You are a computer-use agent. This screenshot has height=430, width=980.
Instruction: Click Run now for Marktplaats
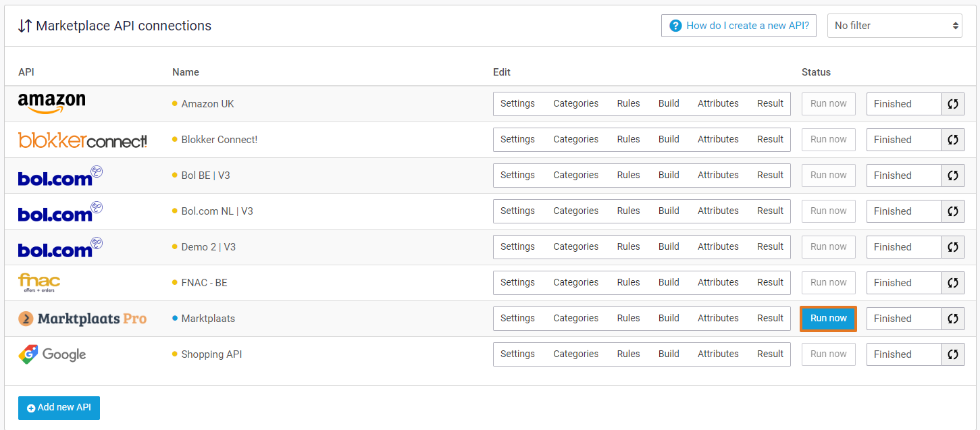(828, 319)
